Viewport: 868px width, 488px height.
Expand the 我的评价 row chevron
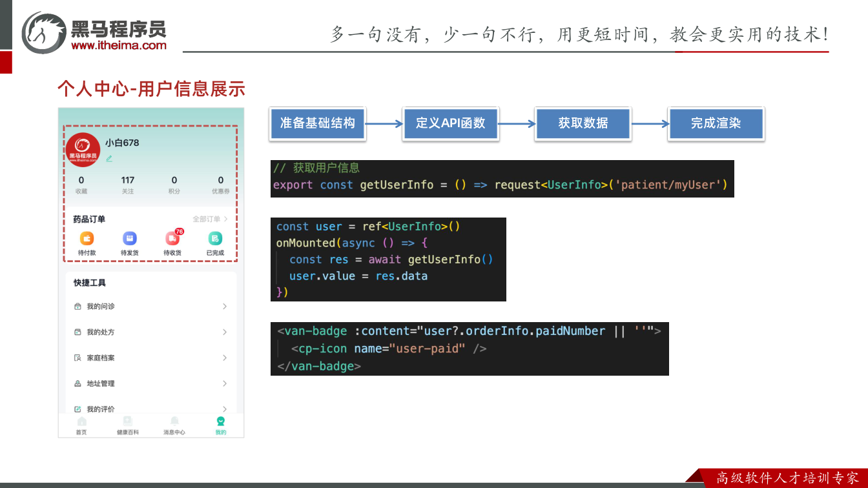pyautogui.click(x=225, y=409)
